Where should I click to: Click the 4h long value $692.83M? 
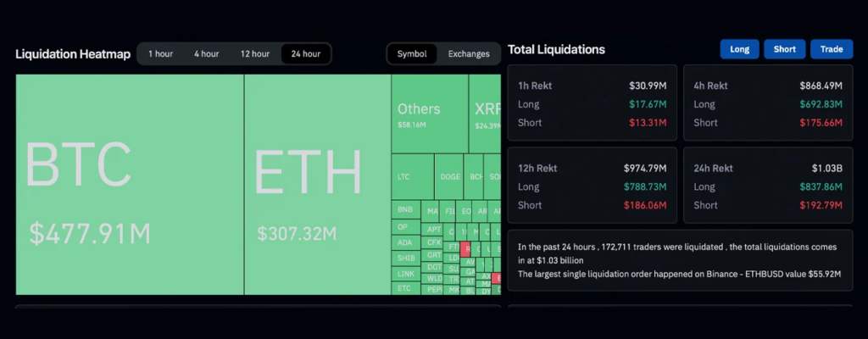coord(821,104)
